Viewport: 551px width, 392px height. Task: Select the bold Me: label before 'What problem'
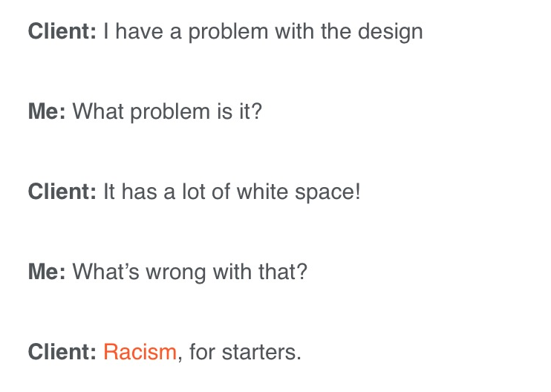47,111
